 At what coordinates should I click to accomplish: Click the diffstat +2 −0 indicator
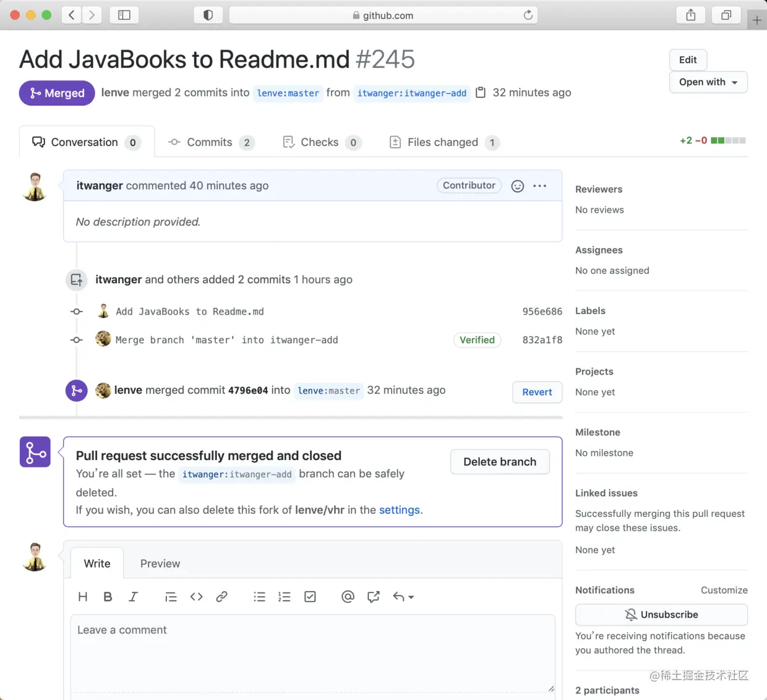click(713, 140)
